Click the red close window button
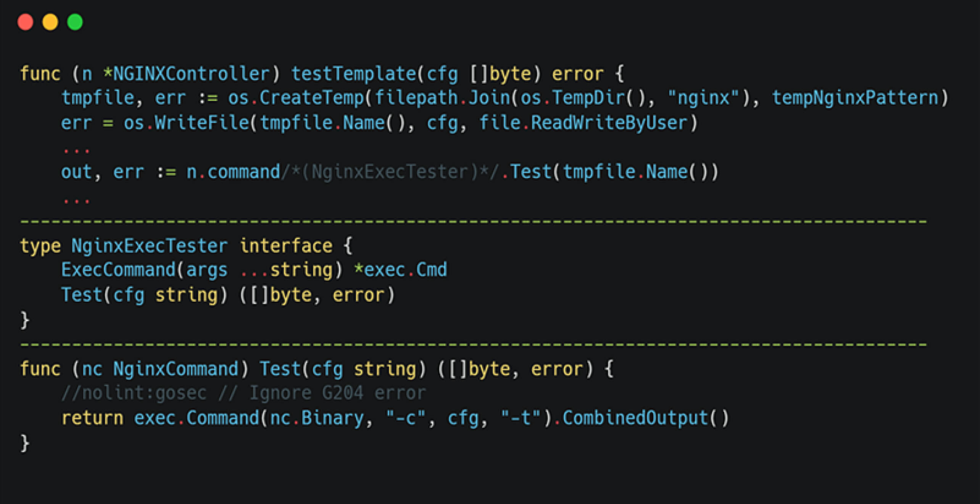The image size is (980, 504). (26, 22)
